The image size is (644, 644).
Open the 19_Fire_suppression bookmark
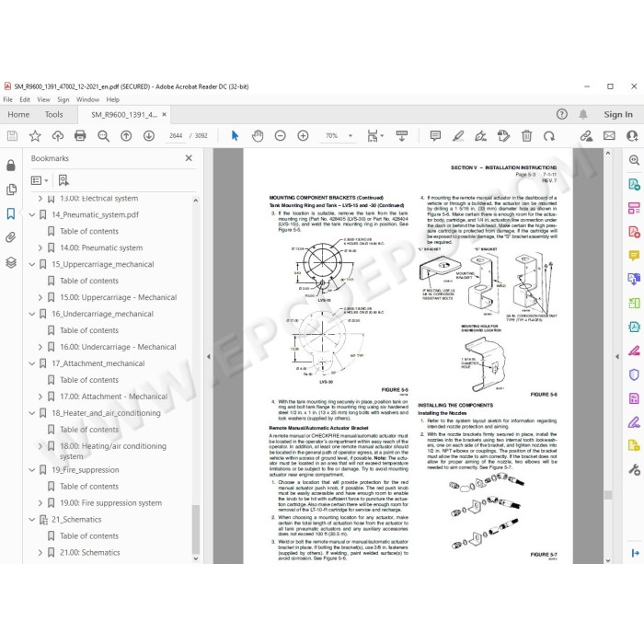(x=85, y=470)
